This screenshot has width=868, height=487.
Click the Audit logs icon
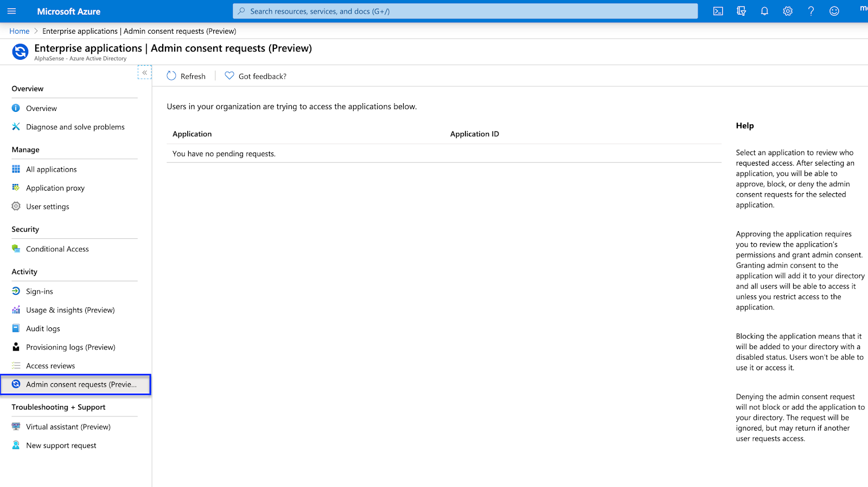point(16,328)
